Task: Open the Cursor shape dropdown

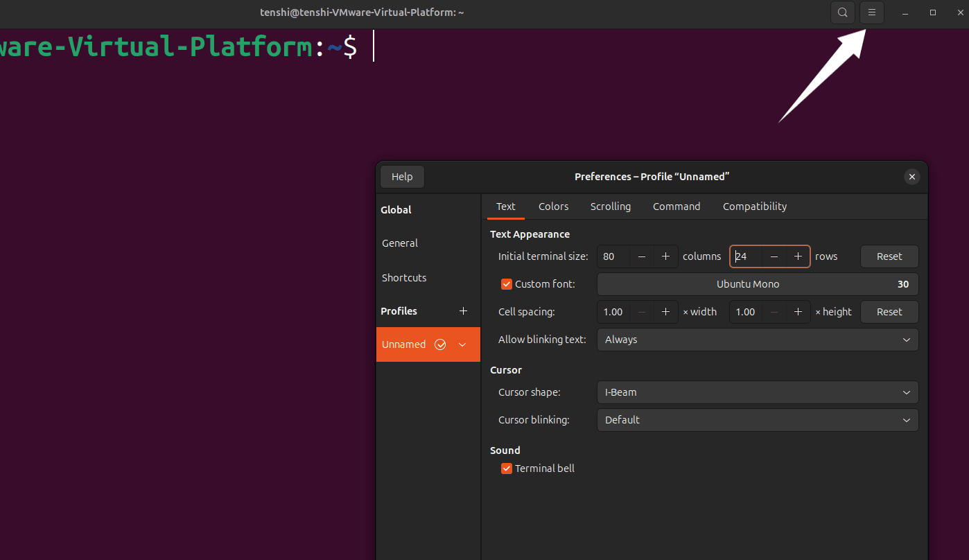Action: tap(757, 392)
